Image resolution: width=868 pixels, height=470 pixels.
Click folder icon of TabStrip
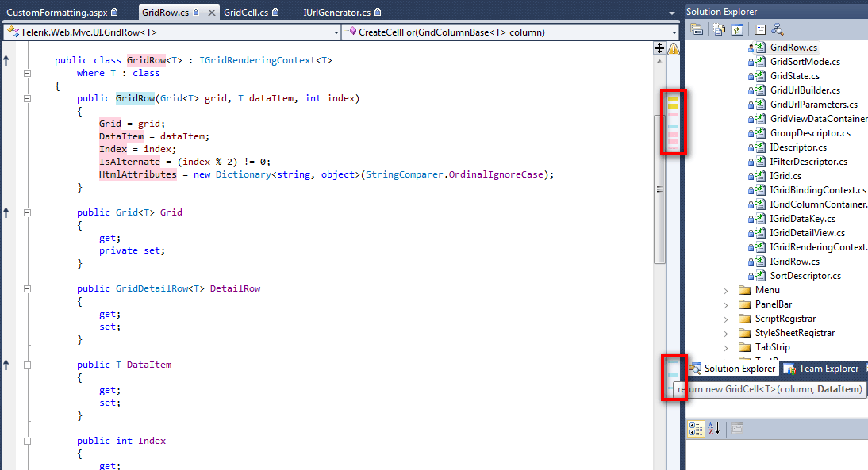tap(745, 347)
